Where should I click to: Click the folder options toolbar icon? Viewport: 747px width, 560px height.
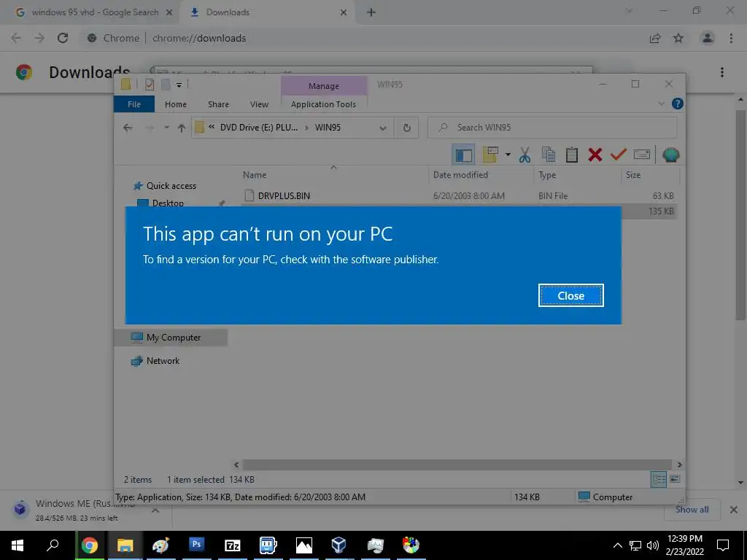(x=489, y=155)
